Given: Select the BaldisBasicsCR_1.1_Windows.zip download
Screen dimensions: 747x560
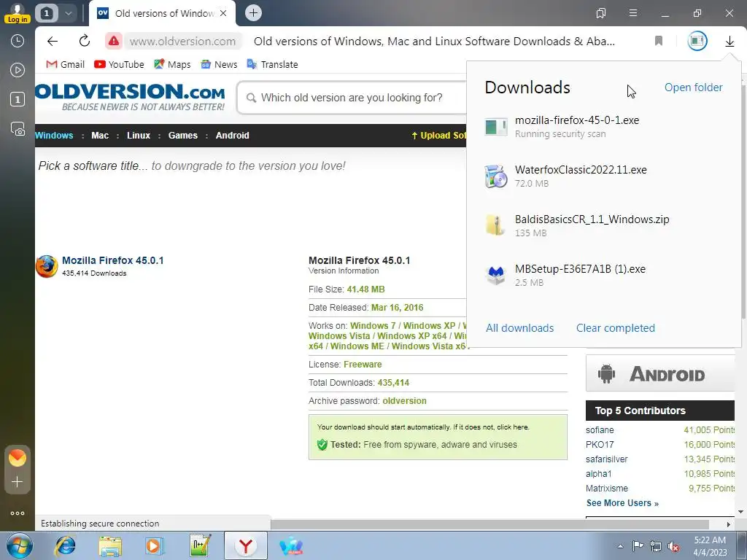Looking at the screenshot, I should pyautogui.click(x=603, y=226).
